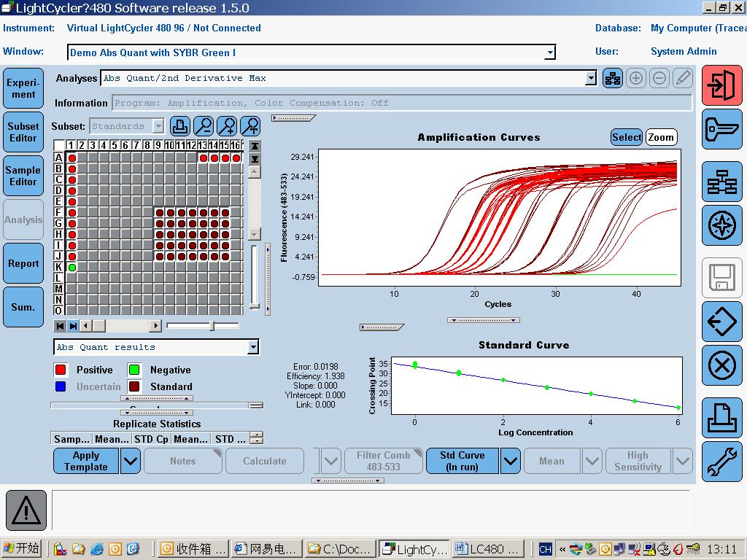
Task: Expand the Window dropdown list
Action: (550, 52)
